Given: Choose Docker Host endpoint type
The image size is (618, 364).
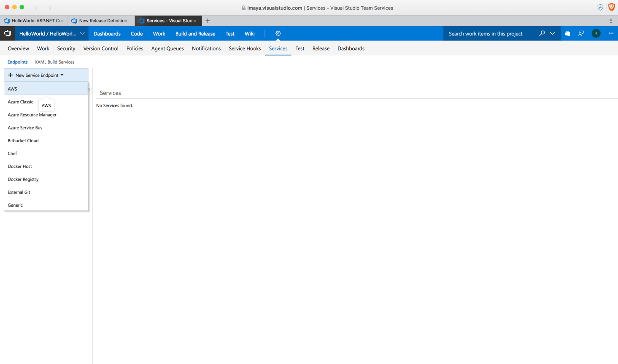Looking at the screenshot, I should pos(46,167).
